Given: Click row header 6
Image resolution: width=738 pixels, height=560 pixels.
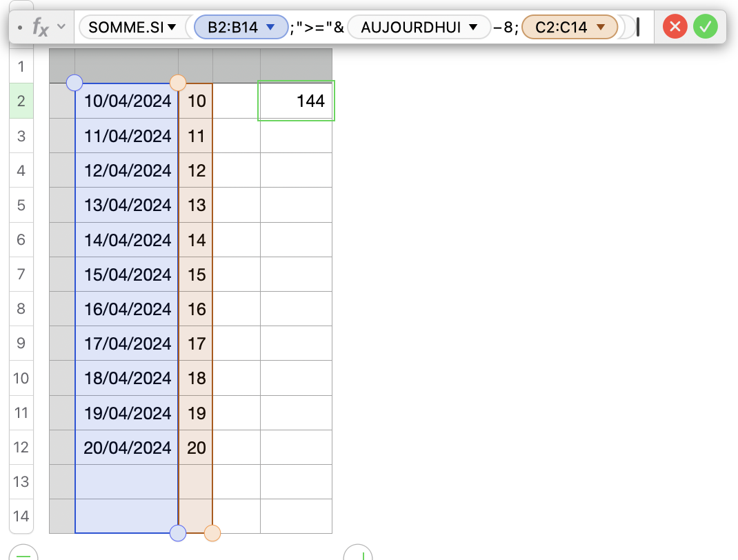Looking at the screenshot, I should point(21,239).
